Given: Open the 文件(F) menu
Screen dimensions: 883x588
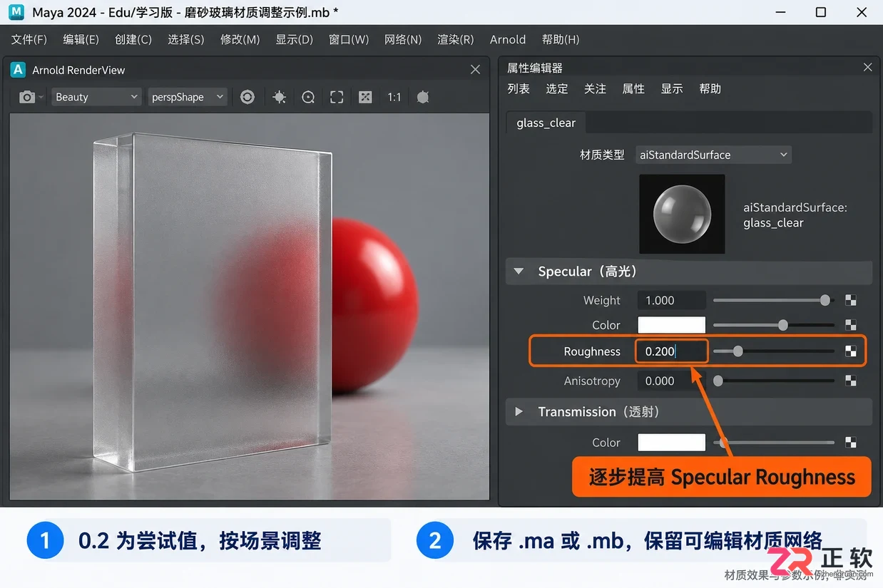Looking at the screenshot, I should click(x=29, y=39).
